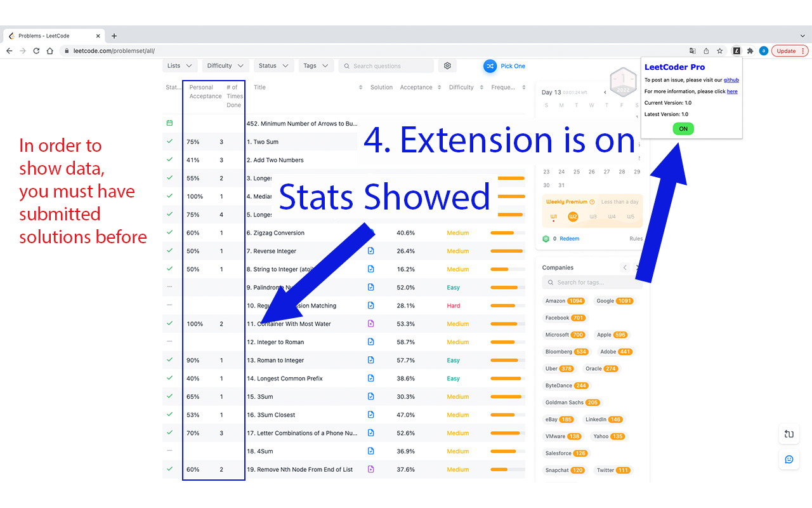This screenshot has width=812, height=508.
Task: Filter by the Google company tag
Action: [x=614, y=301]
